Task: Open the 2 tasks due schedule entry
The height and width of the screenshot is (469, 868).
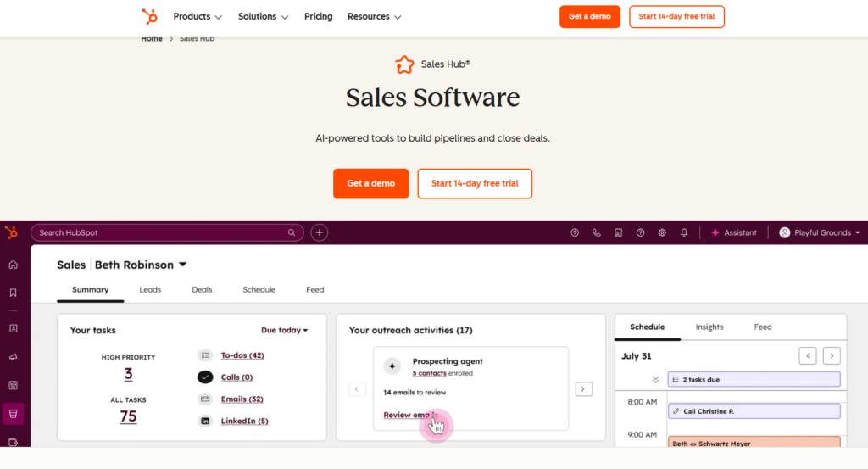Action: [754, 380]
